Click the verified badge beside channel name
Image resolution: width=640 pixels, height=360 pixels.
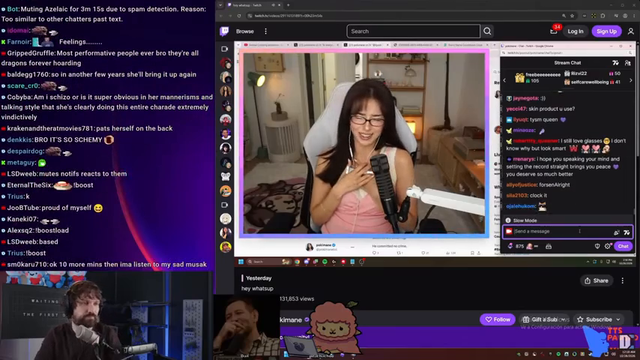pyautogui.click(x=307, y=320)
